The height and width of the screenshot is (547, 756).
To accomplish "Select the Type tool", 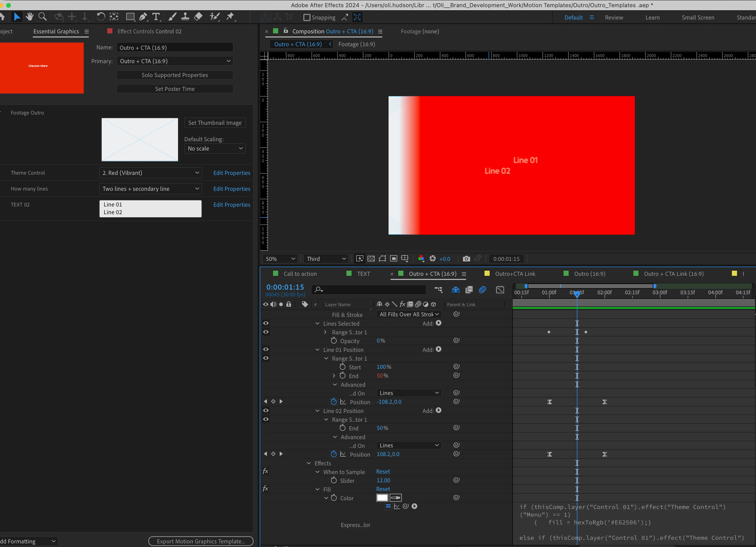I will [x=156, y=17].
